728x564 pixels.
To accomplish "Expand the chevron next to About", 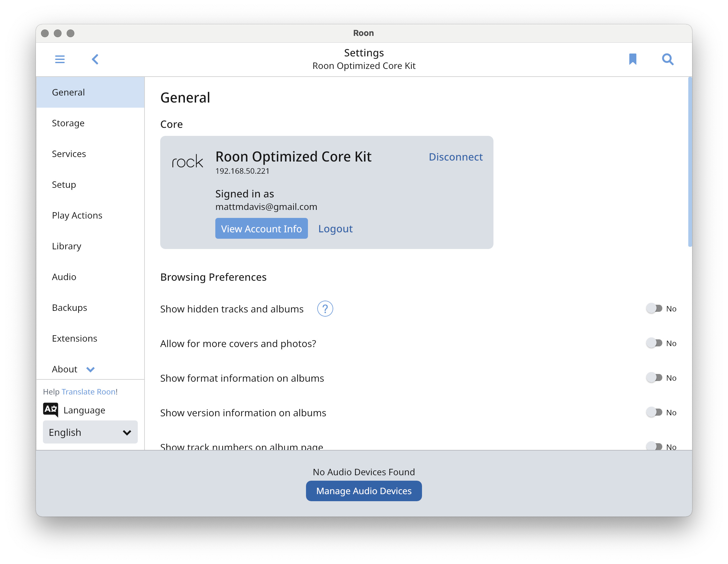I will pos(90,369).
